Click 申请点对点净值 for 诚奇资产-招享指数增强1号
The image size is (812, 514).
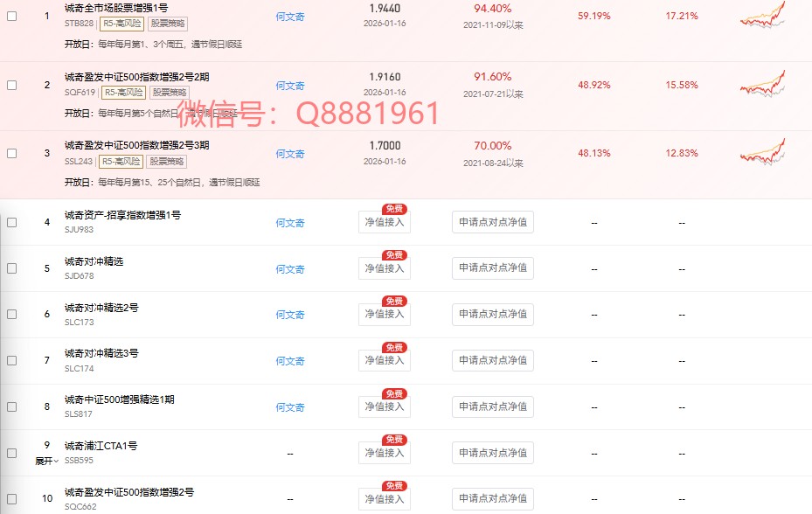click(x=493, y=222)
